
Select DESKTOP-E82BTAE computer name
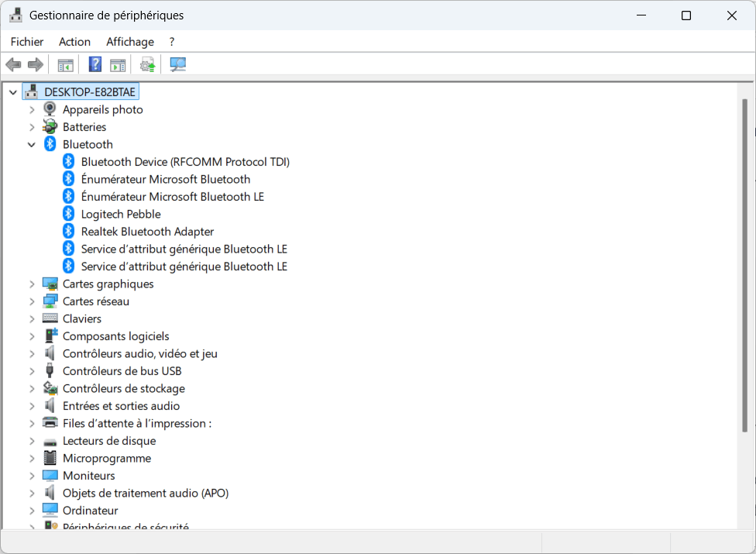(90, 91)
